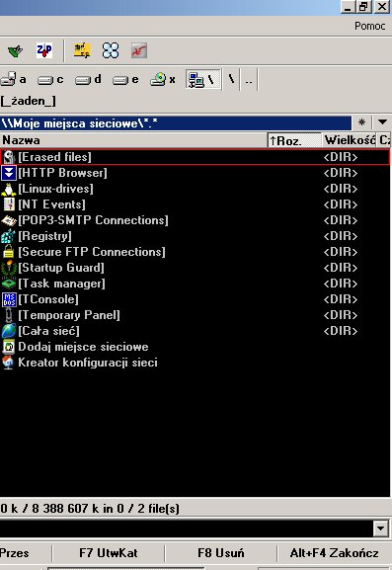
Task: Click the four-circle clover toolbar icon
Action: coord(111,50)
